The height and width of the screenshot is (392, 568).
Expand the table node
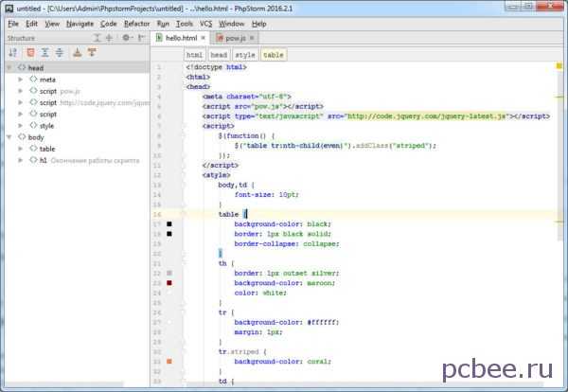(x=20, y=149)
